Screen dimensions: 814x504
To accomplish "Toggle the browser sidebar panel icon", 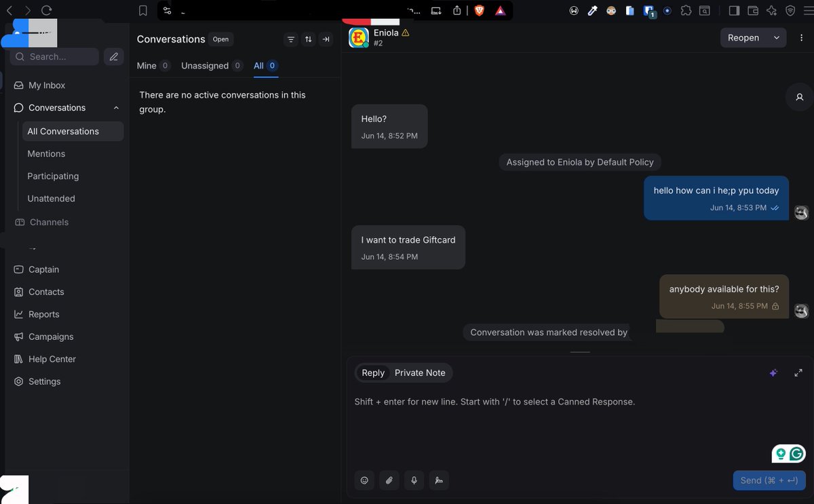I will point(734,10).
